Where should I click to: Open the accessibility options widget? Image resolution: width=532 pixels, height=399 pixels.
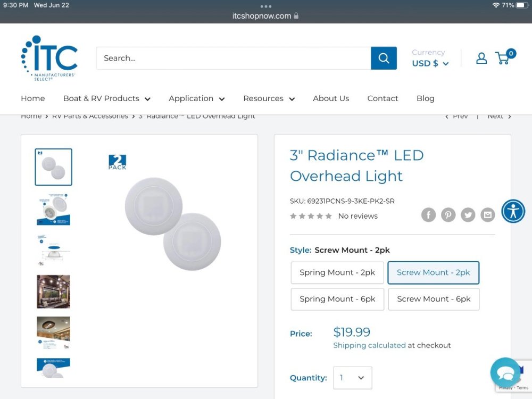(x=513, y=211)
